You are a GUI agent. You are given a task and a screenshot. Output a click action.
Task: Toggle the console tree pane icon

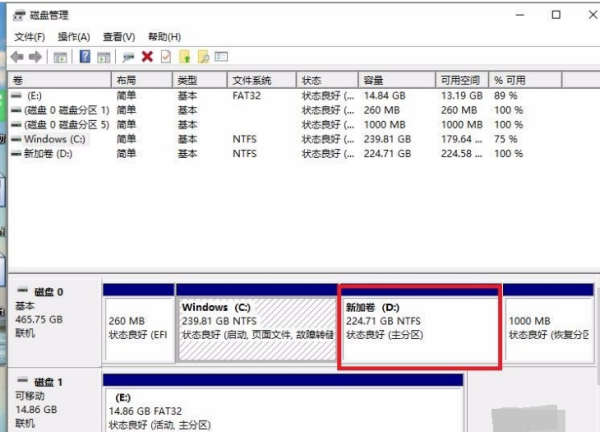pos(60,57)
